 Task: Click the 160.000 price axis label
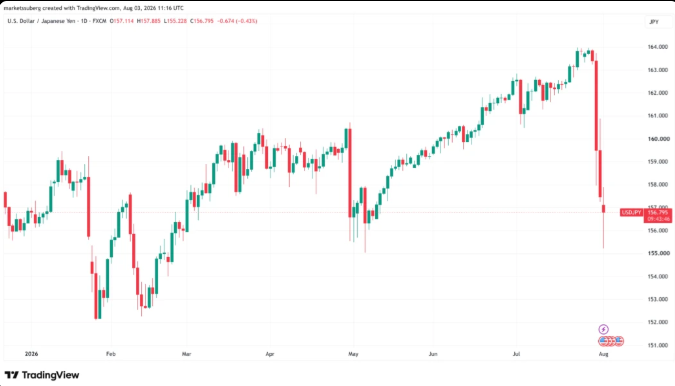(x=658, y=139)
